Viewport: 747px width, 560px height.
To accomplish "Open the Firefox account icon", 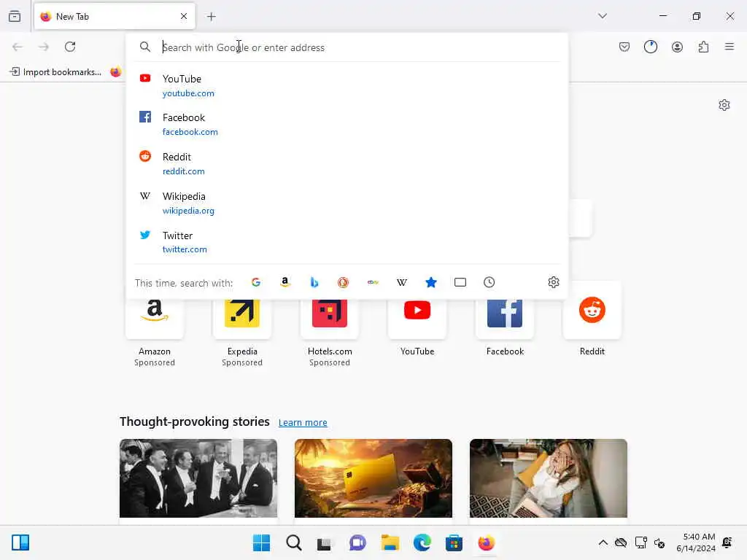I will point(677,47).
